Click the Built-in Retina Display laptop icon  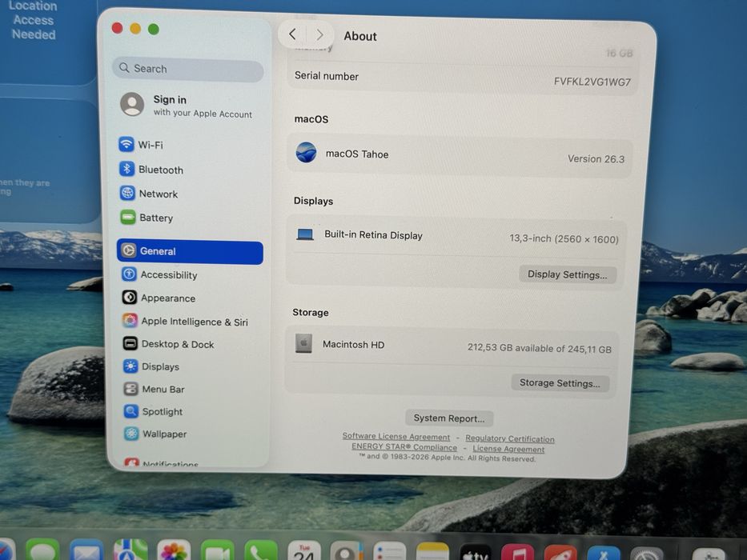click(x=305, y=234)
